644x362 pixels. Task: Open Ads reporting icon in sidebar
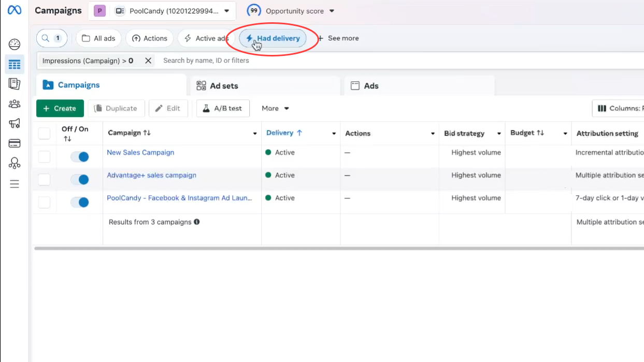coord(15,84)
